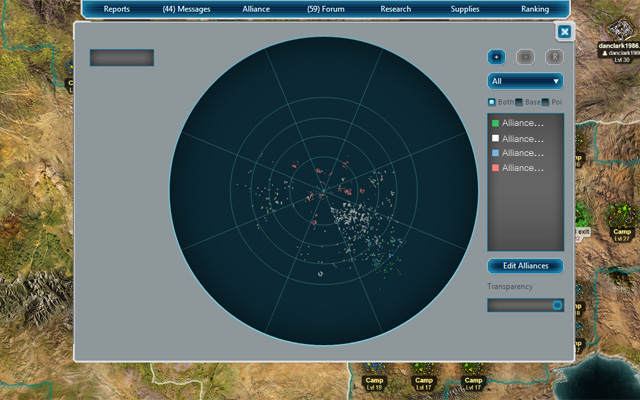
Task: Click the grey input field above radar
Action: (x=122, y=58)
